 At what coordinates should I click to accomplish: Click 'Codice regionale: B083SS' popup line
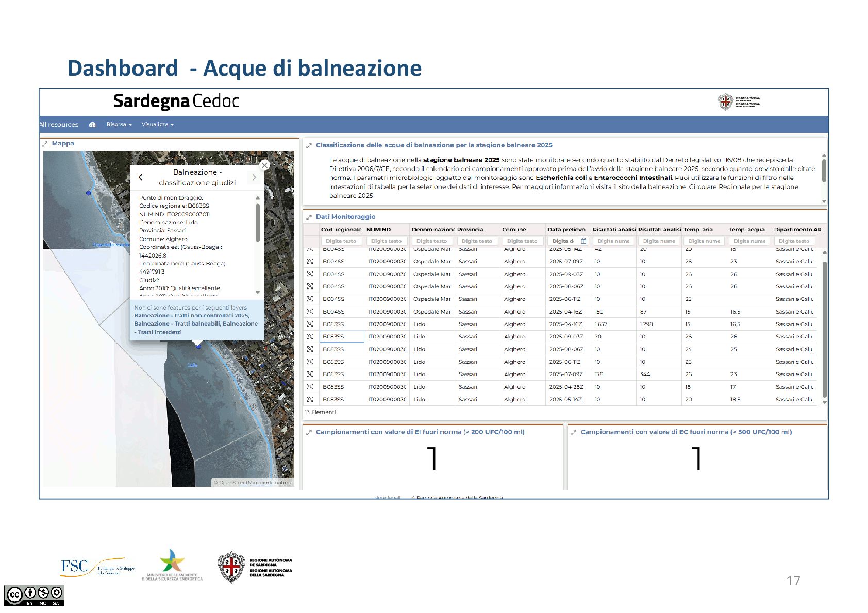174,206
